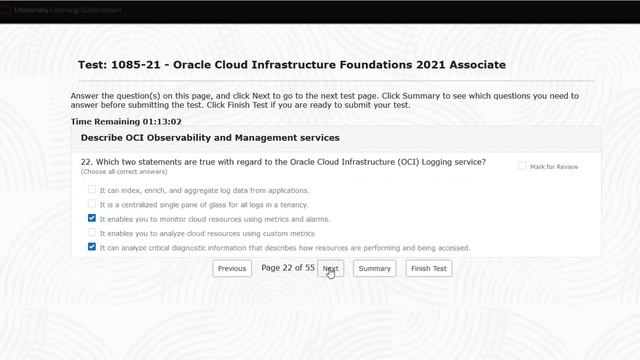
Task: Tick the Mark for Review checkbox
Action: 522,166
